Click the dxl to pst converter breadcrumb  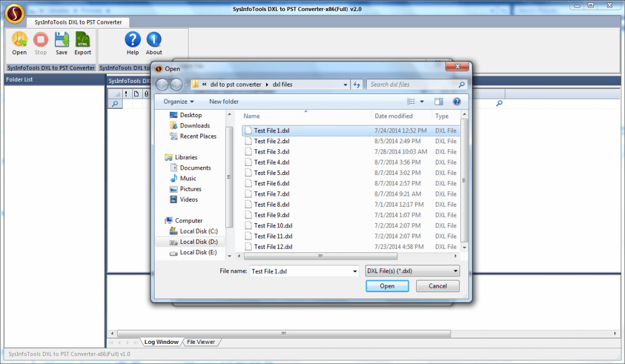click(236, 84)
